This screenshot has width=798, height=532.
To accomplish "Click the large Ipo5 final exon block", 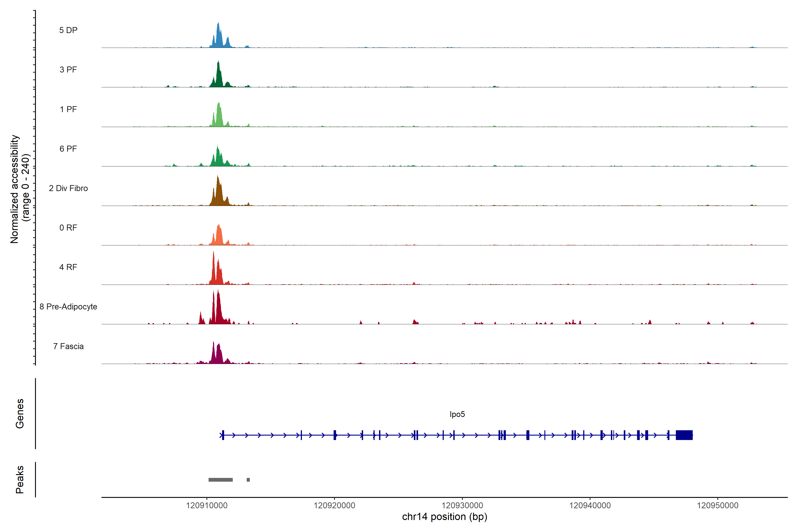I will pos(684,435).
